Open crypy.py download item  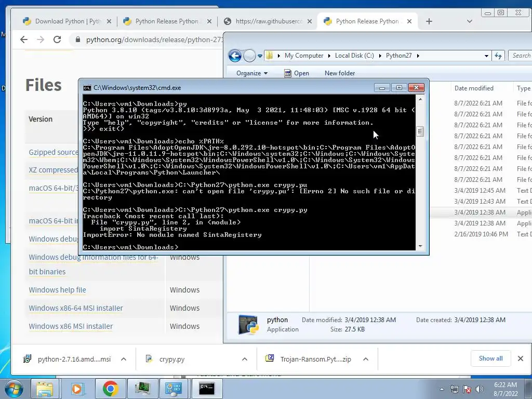click(x=166, y=359)
